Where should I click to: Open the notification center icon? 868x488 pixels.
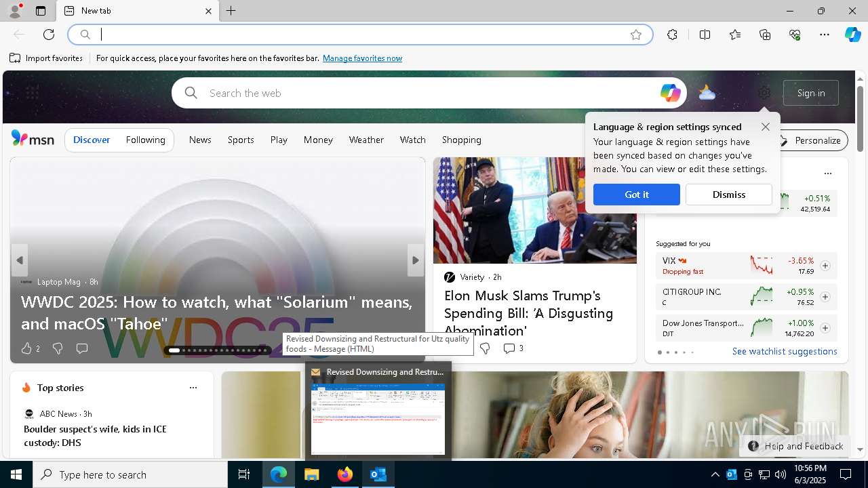pos(846,474)
